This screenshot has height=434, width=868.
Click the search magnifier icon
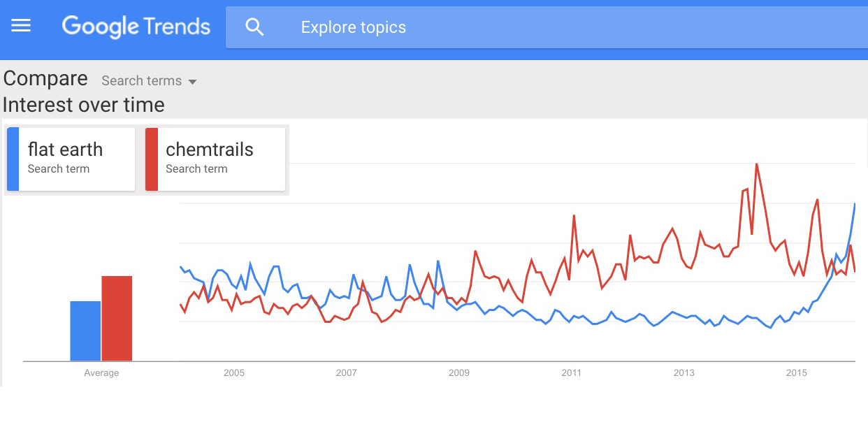click(255, 27)
